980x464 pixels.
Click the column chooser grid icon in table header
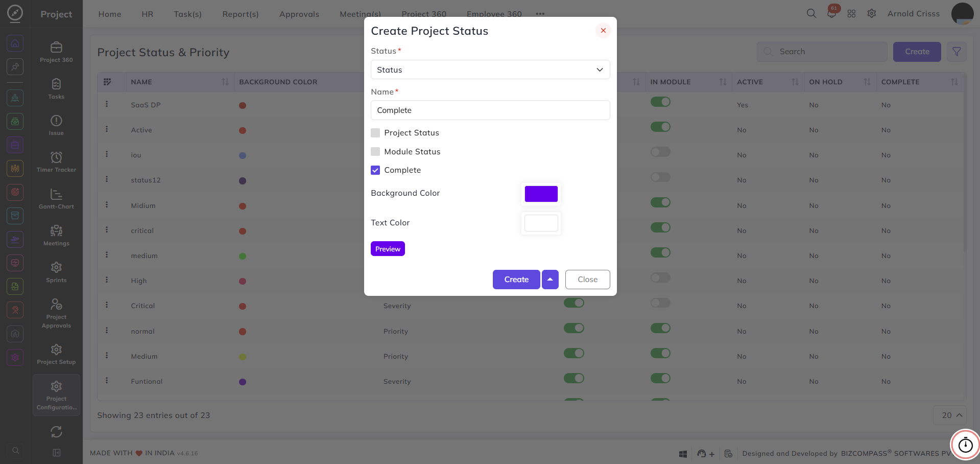coord(107,82)
